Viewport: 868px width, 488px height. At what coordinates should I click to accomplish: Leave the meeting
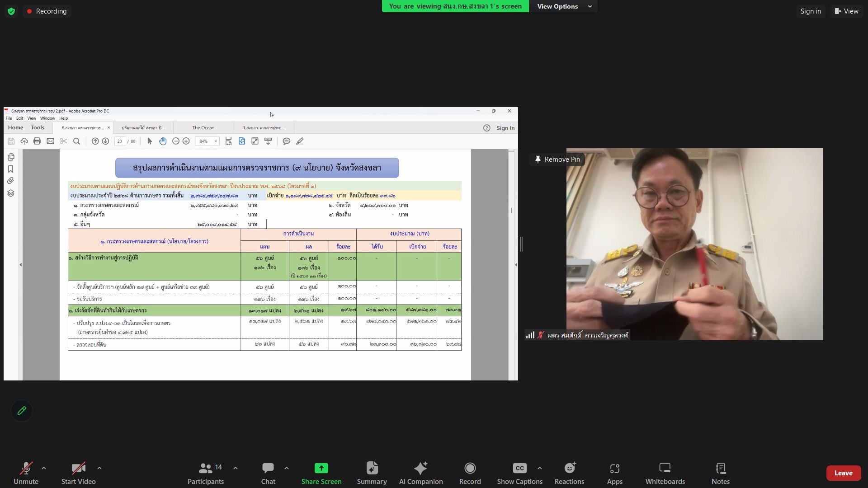click(843, 473)
